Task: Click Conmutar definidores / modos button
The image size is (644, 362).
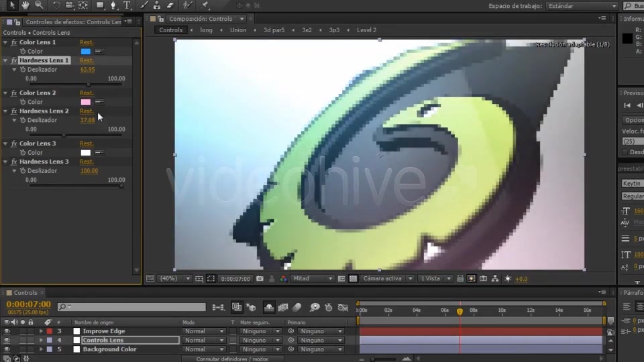Action: 232,359
